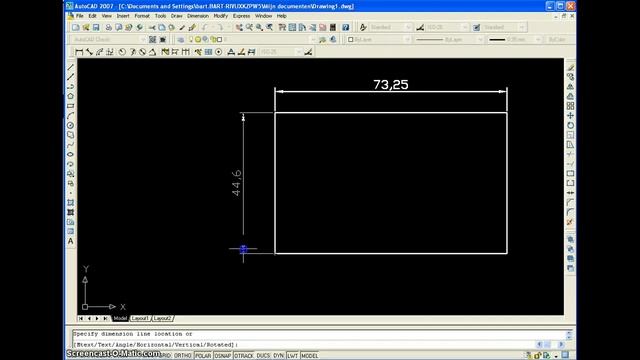The image size is (640, 360).
Task: Toggle GRID mode in status bar
Action: (165, 356)
